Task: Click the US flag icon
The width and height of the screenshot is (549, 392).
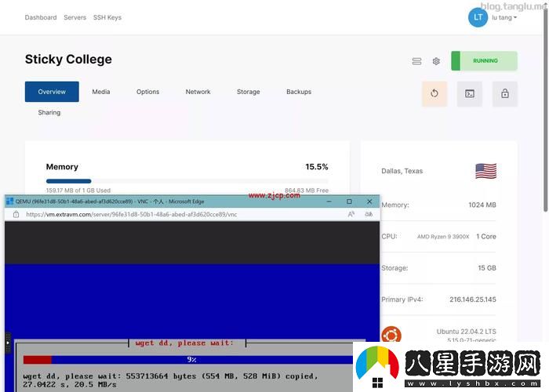Action: (485, 171)
